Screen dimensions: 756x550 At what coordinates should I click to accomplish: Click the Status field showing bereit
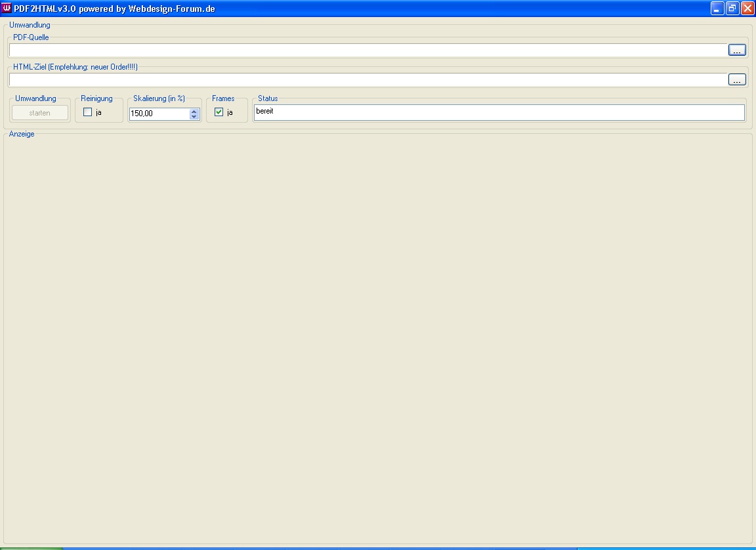point(499,112)
